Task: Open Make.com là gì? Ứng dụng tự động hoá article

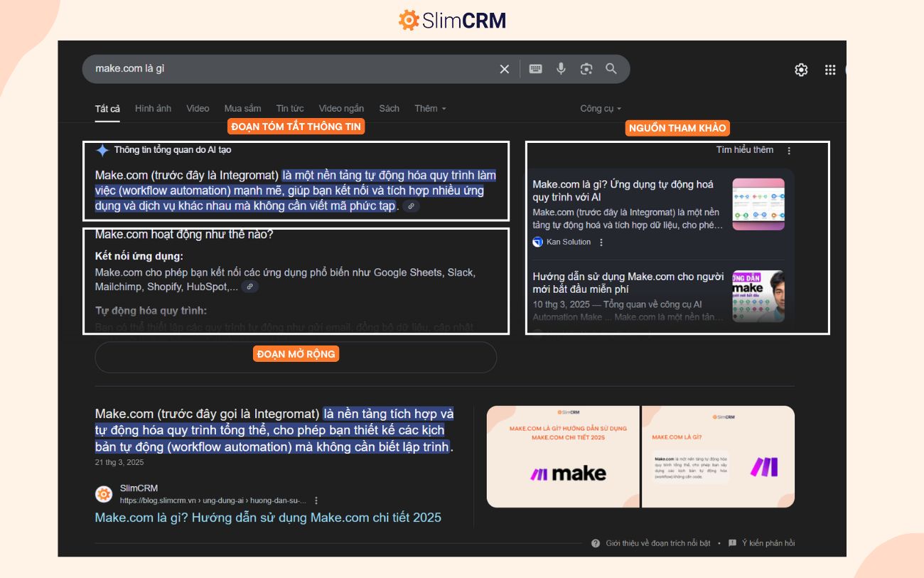Action: 623,191
